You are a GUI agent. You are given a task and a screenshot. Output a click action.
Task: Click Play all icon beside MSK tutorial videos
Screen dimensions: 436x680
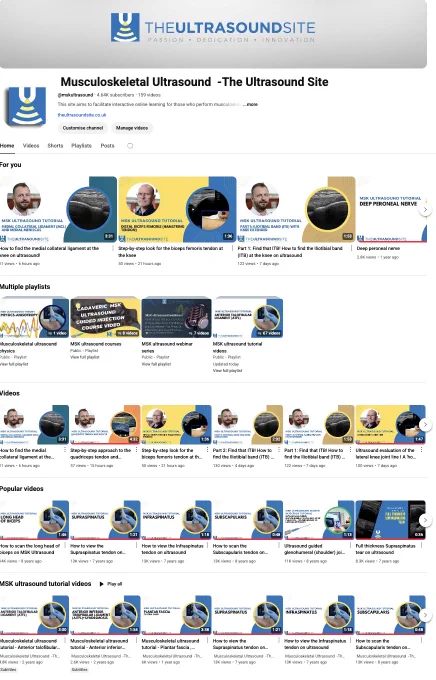pyautogui.click(x=102, y=584)
